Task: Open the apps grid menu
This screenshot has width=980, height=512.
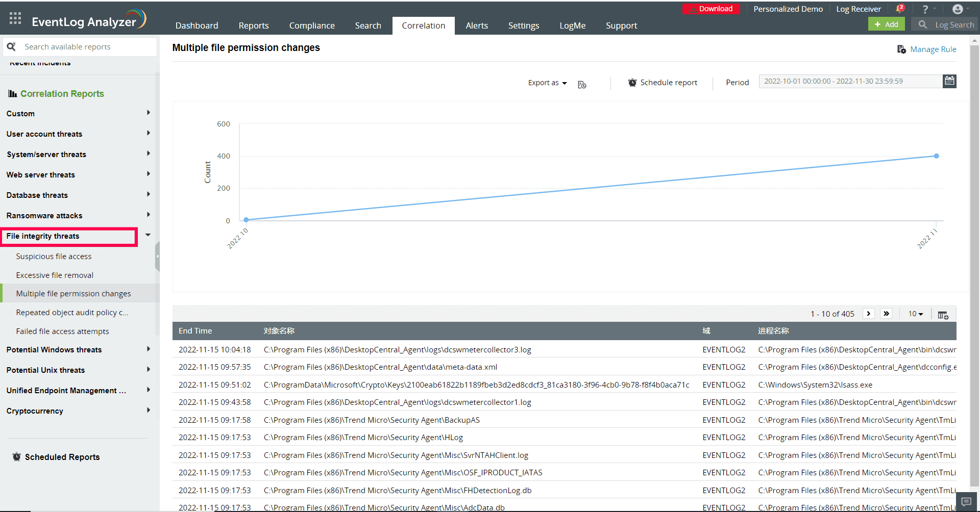Action: click(15, 18)
